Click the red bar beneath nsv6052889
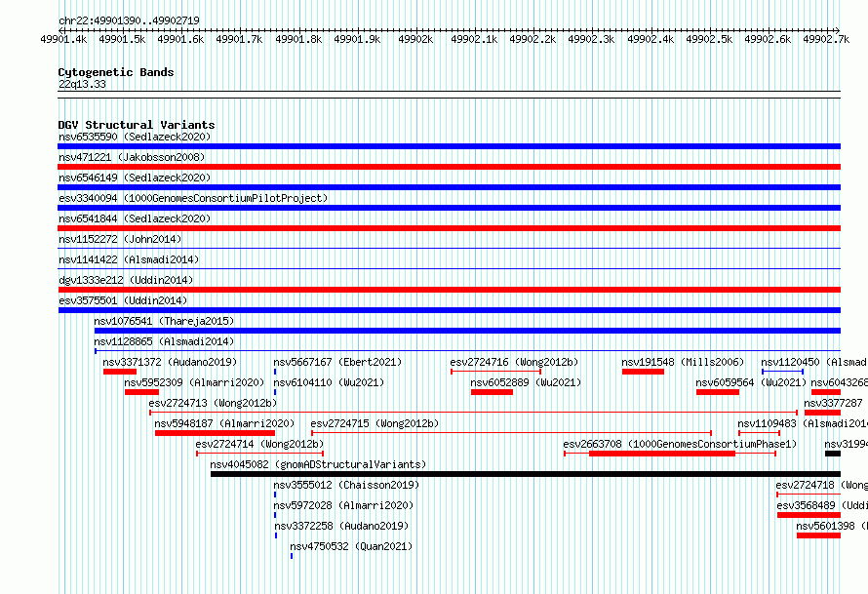868x594 pixels. 492,392
